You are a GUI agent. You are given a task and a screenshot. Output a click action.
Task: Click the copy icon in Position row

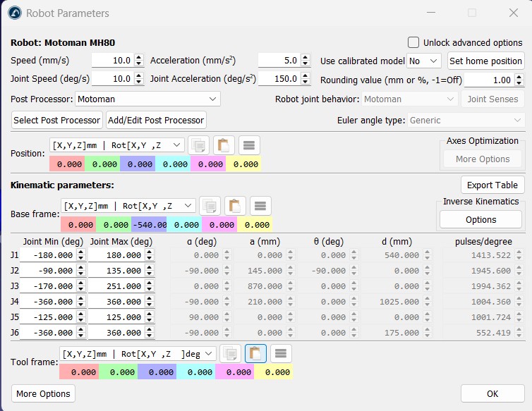pos(199,145)
